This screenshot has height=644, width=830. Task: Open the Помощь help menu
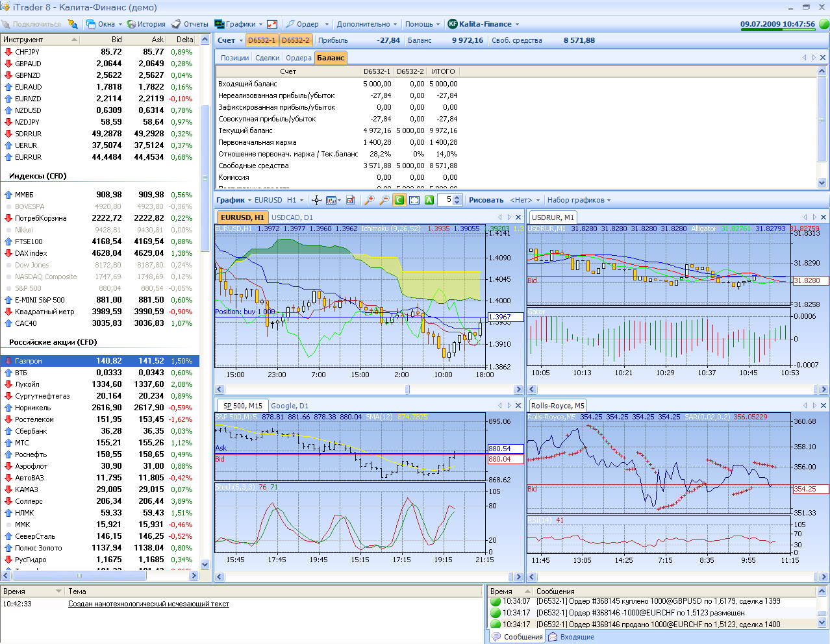[x=423, y=24]
